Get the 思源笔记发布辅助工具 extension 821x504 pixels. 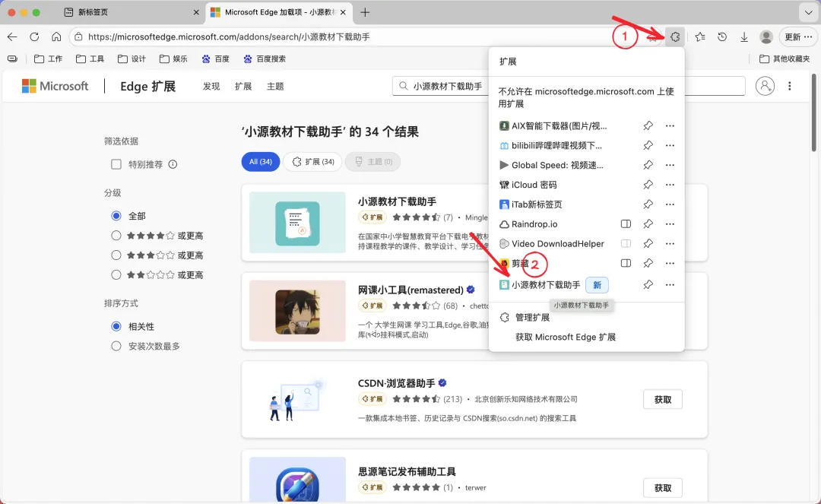(663, 488)
